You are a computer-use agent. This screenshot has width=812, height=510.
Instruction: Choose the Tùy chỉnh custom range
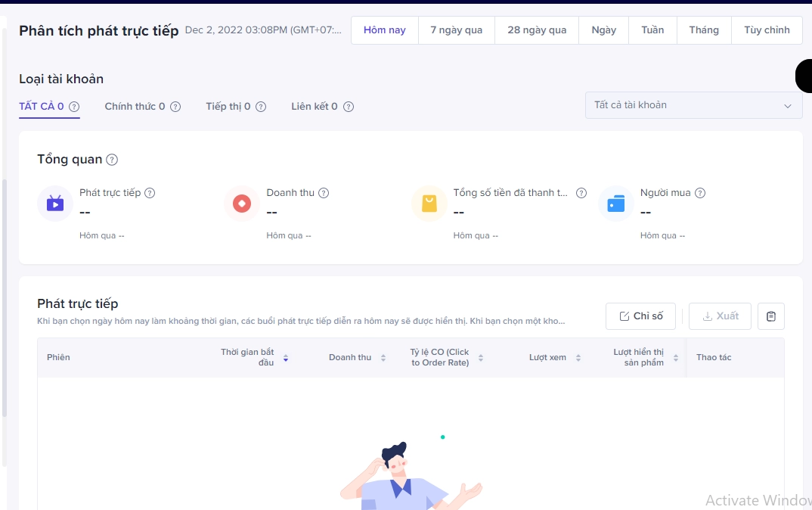[767, 30]
